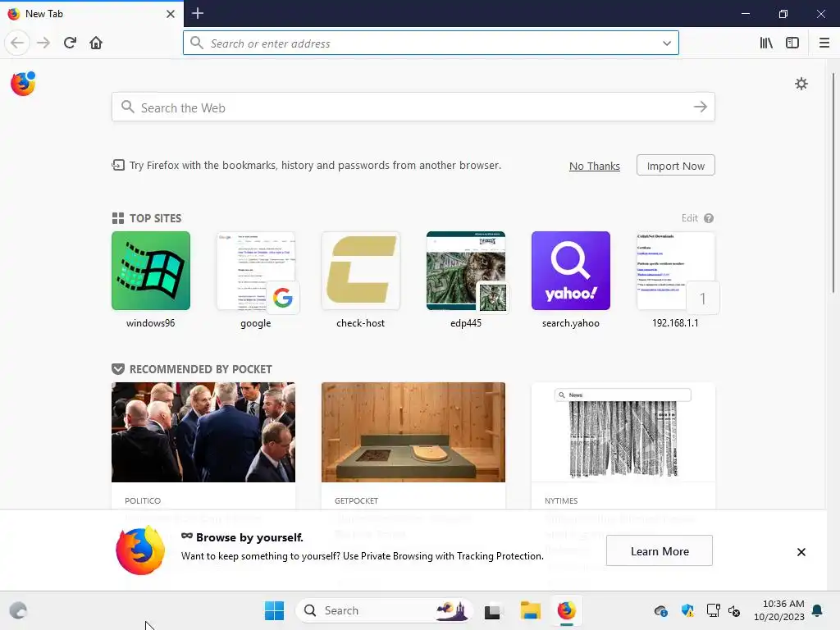Open the Firefox home page button
The height and width of the screenshot is (630, 840).
pos(96,43)
